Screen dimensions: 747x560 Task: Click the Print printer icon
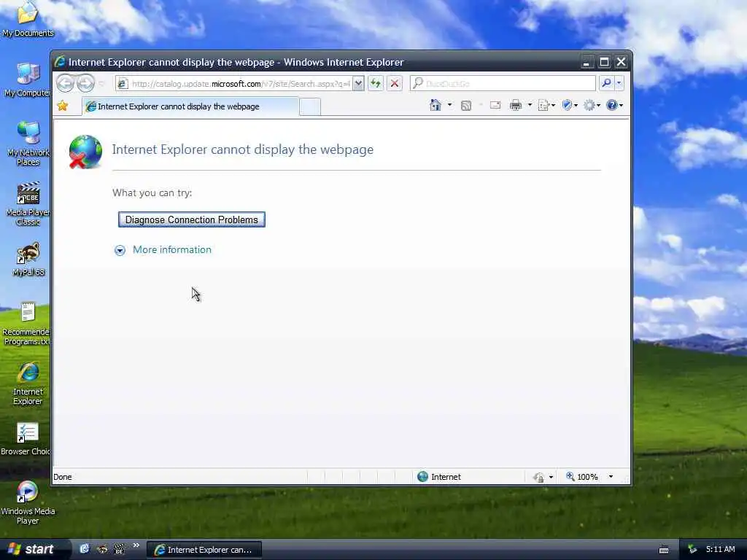pos(516,105)
